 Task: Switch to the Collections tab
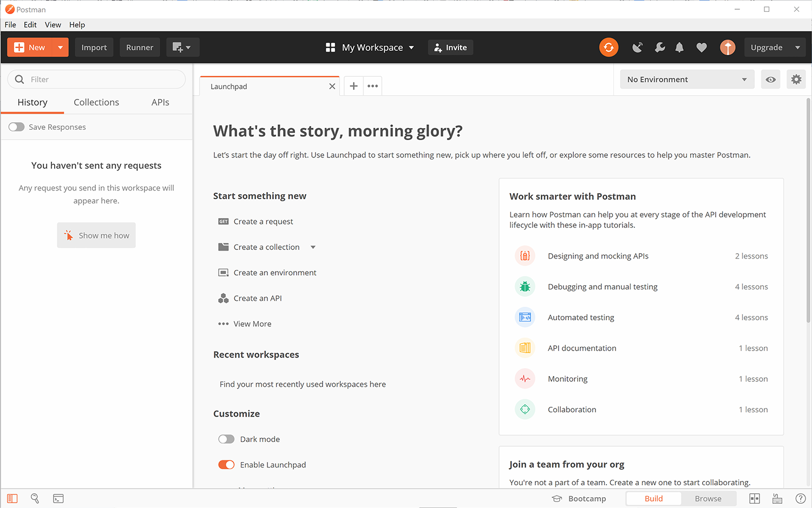click(x=96, y=102)
